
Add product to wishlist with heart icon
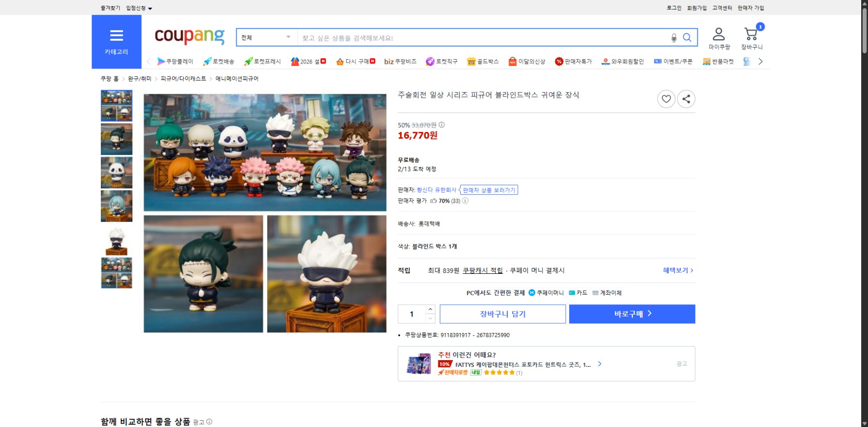(666, 99)
